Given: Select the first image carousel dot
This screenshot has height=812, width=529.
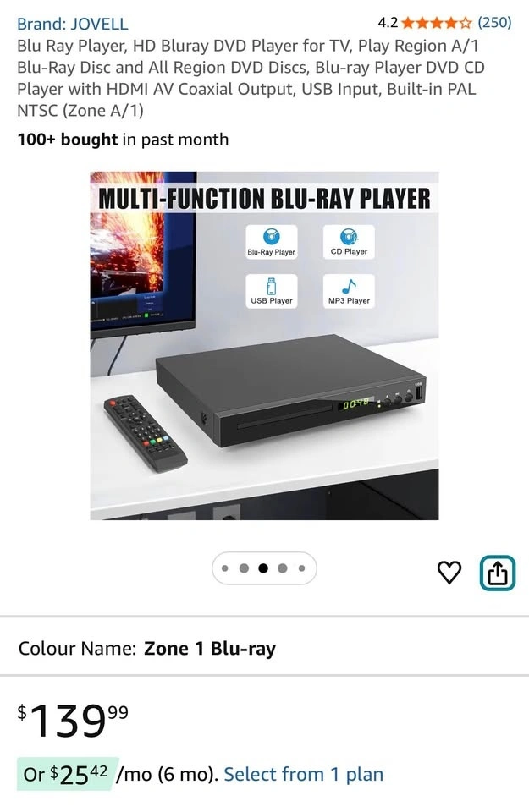Looking at the screenshot, I should 225,568.
